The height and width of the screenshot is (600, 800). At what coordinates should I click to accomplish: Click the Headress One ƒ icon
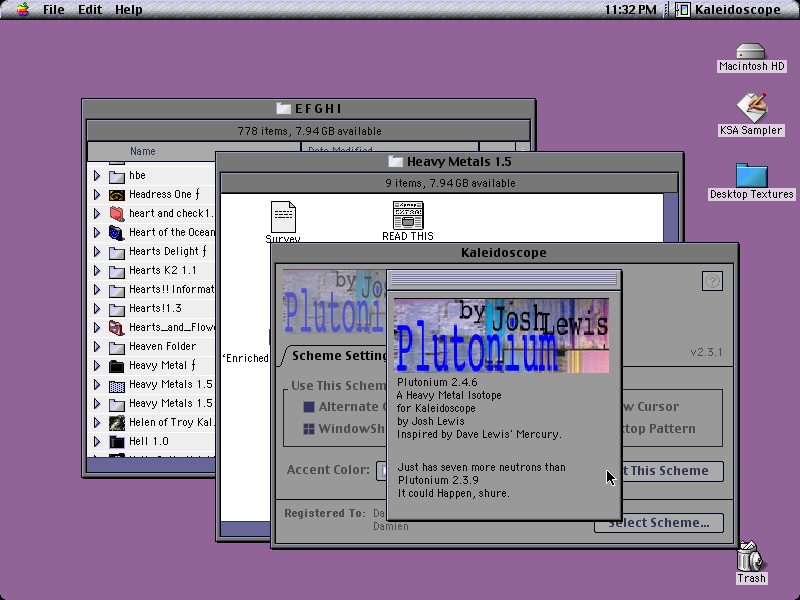tap(117, 195)
